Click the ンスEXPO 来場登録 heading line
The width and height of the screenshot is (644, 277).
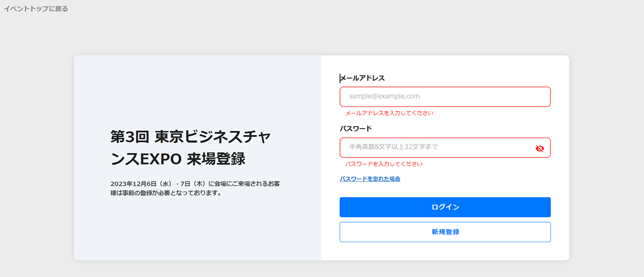pyautogui.click(x=178, y=159)
